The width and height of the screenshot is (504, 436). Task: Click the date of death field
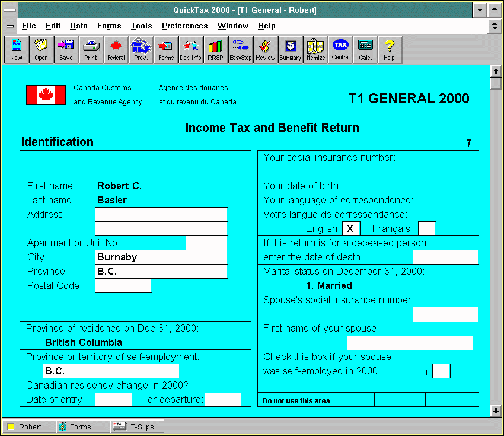445,257
